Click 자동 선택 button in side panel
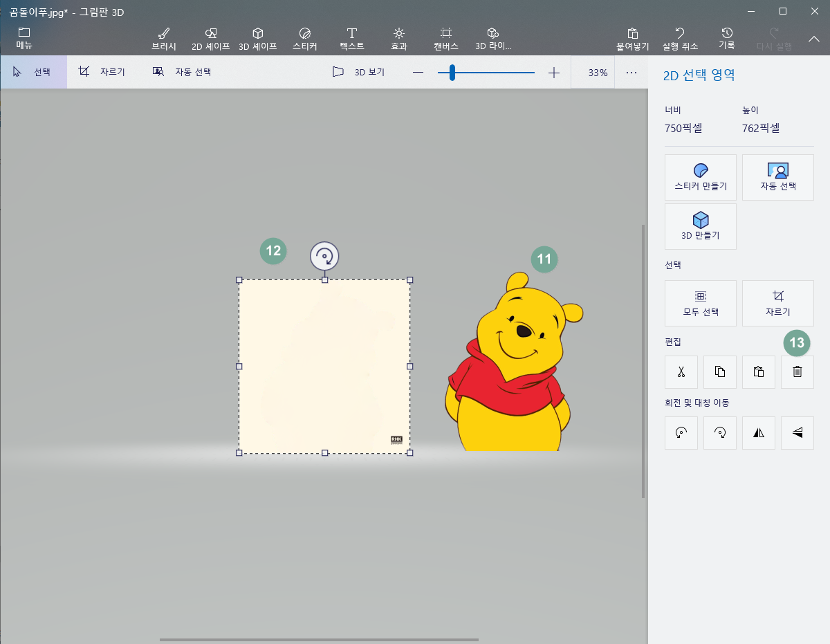 (778, 177)
